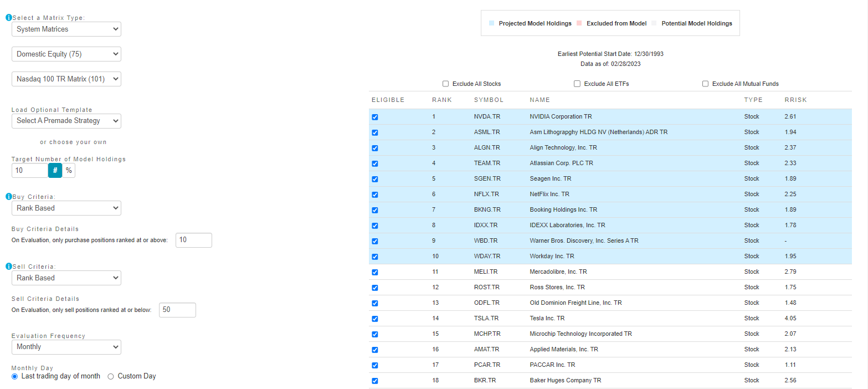This screenshot has height=389, width=868.
Task: Click info icon beside Select a Matrix Type
Action: pos(8,18)
